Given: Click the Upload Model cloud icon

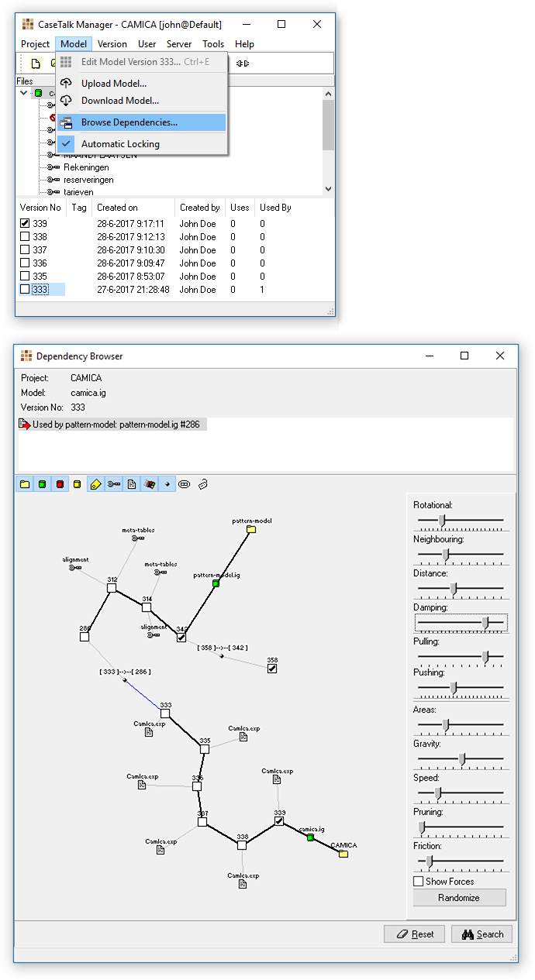Looking at the screenshot, I should [66, 83].
